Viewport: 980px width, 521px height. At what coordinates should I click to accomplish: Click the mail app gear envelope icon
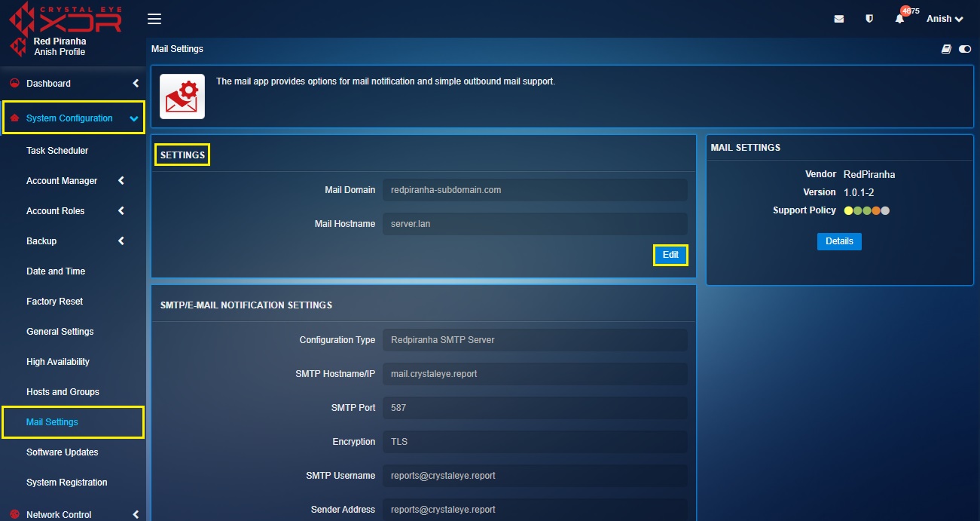point(182,97)
